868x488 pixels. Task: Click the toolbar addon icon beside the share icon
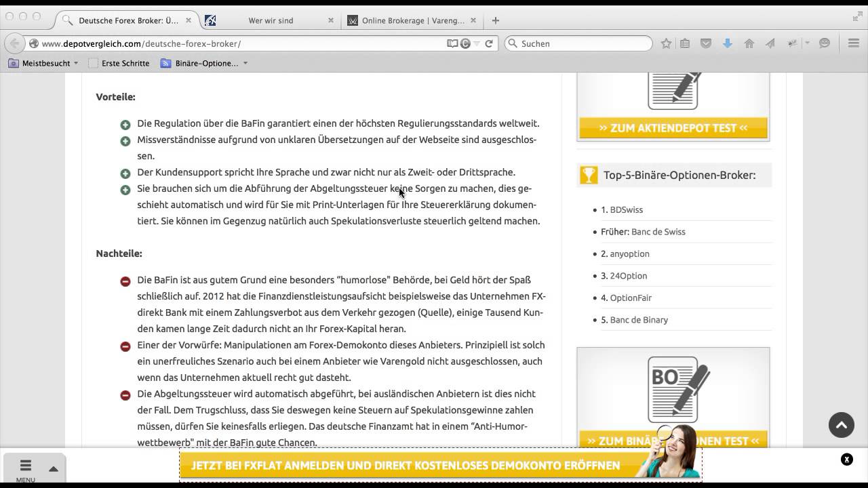point(791,43)
